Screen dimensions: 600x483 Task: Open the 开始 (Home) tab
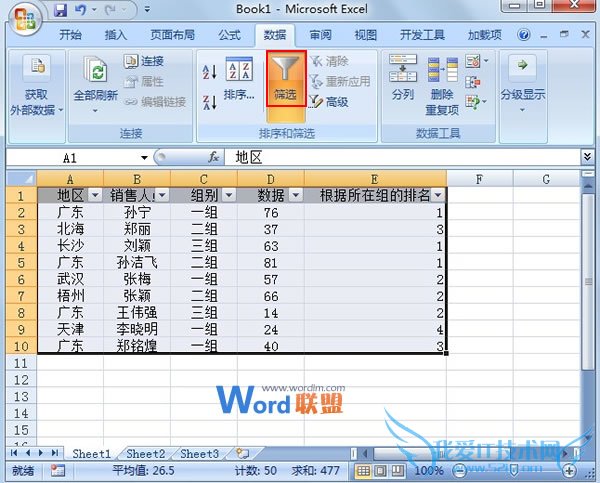[70, 35]
